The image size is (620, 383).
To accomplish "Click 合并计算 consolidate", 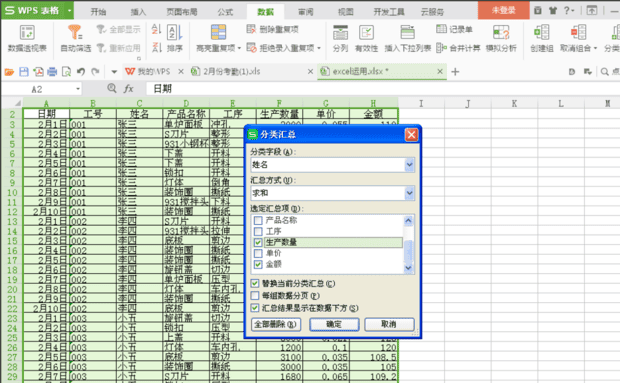I will click(458, 48).
